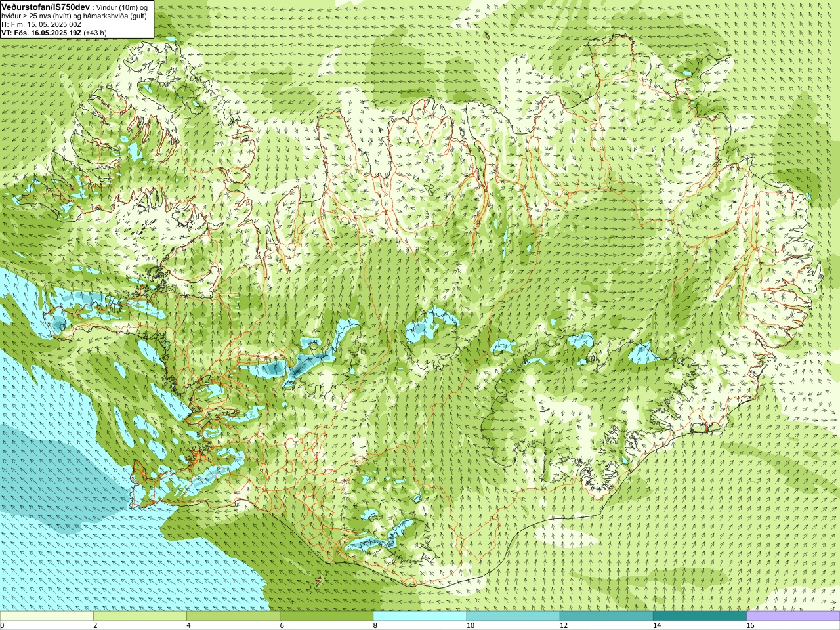Click the dark green 6–8 m/s legend swatch
Screen dimensions: 840x630
pyautogui.click(x=326, y=616)
